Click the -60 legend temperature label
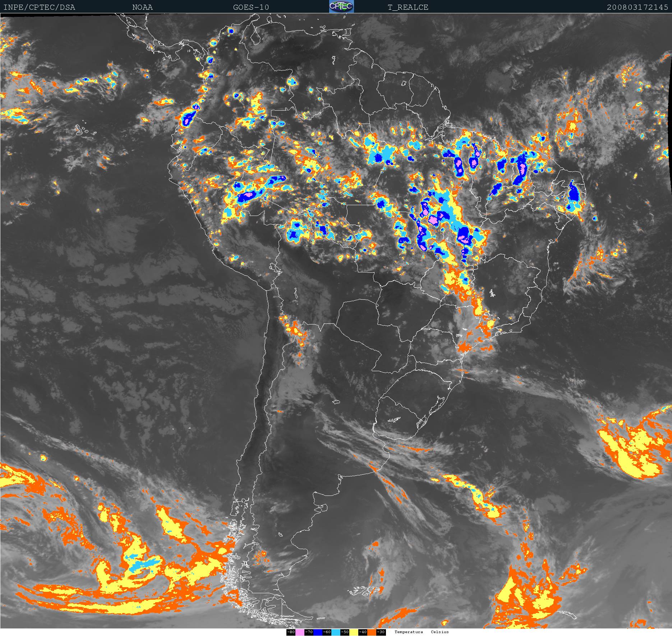The height and width of the screenshot is (636, 672). (x=327, y=632)
